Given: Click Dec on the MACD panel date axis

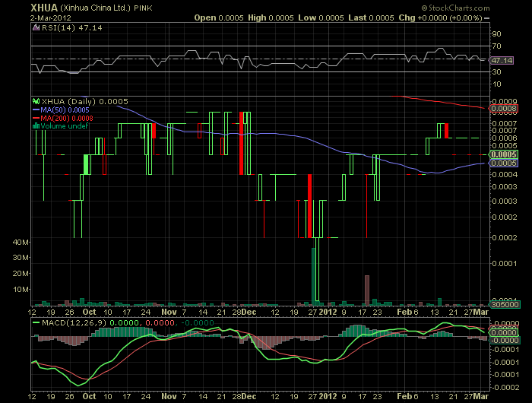Looking at the screenshot, I should 249,396.
